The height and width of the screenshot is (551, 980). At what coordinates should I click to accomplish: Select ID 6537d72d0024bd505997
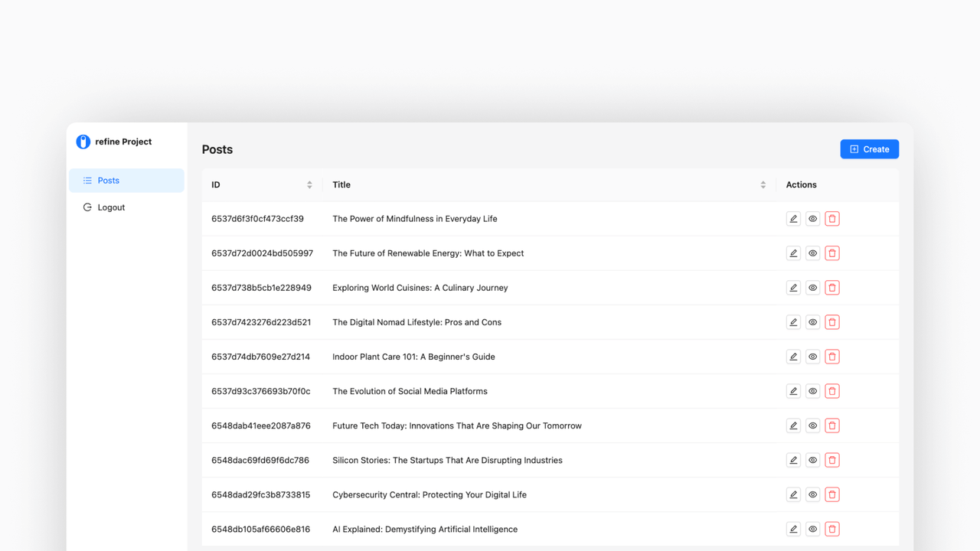point(262,253)
